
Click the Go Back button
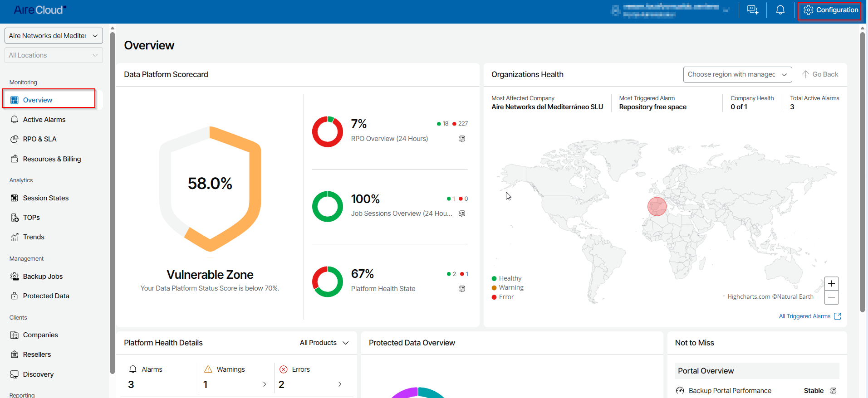(x=820, y=74)
